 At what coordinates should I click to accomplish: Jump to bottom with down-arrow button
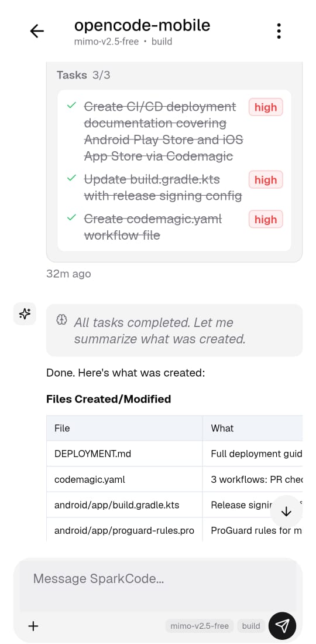pos(286,512)
